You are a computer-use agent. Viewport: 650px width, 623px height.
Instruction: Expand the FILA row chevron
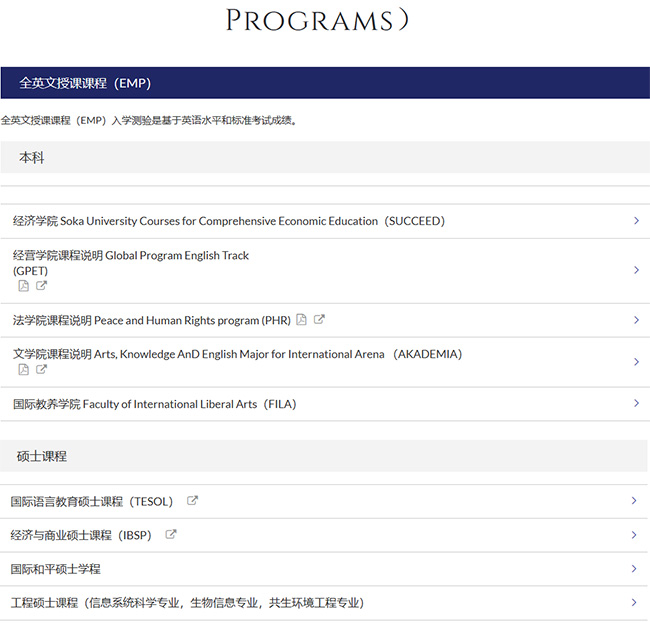pyautogui.click(x=636, y=403)
